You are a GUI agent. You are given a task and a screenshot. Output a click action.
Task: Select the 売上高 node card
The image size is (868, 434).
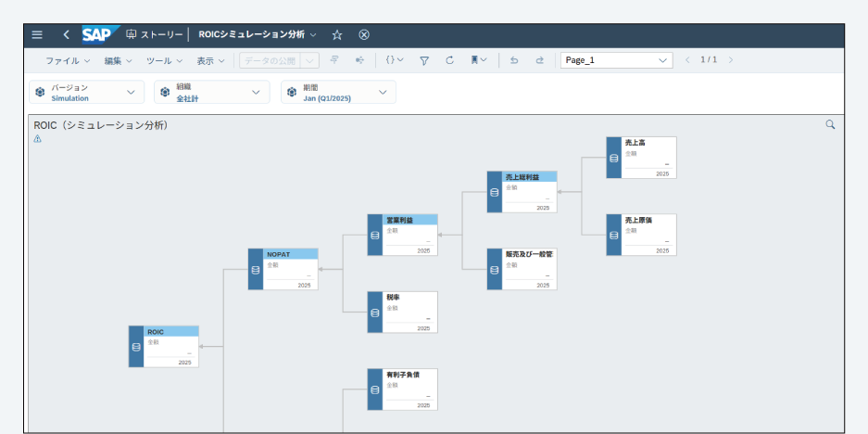coord(641,158)
